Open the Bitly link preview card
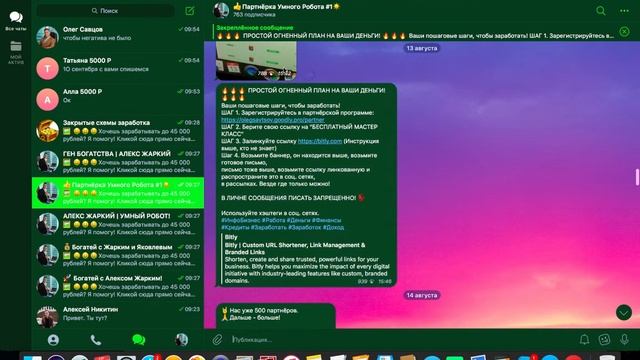This screenshot has height=360, width=640. (307, 259)
